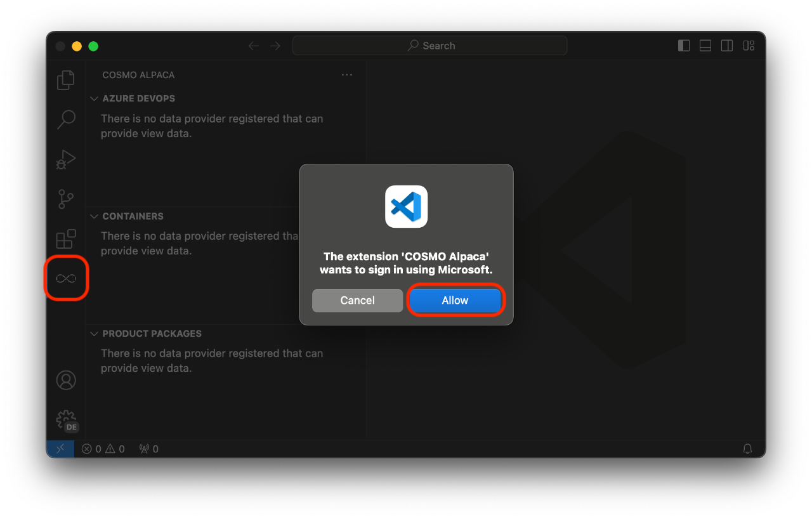Toggle the secondary sidebar visibility
The height and width of the screenshot is (519, 812).
coord(726,45)
